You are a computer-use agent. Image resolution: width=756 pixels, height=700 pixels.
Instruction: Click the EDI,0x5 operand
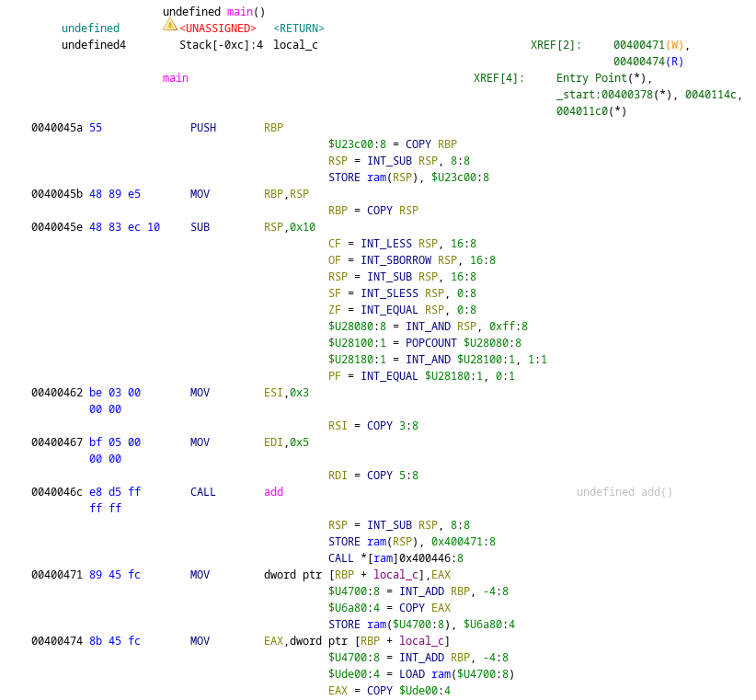(x=286, y=442)
